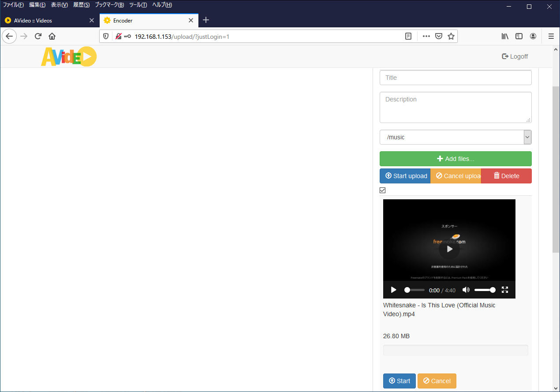560x392 pixels.
Task: Click the account icon in the browser toolbar
Action: click(x=533, y=36)
